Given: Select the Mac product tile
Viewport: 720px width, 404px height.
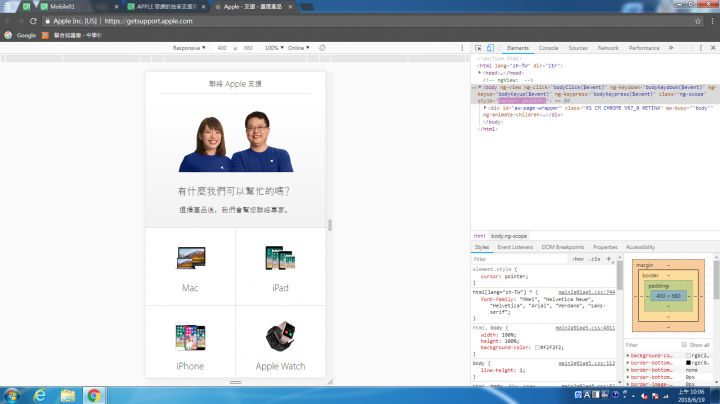Looking at the screenshot, I should pyautogui.click(x=190, y=267).
